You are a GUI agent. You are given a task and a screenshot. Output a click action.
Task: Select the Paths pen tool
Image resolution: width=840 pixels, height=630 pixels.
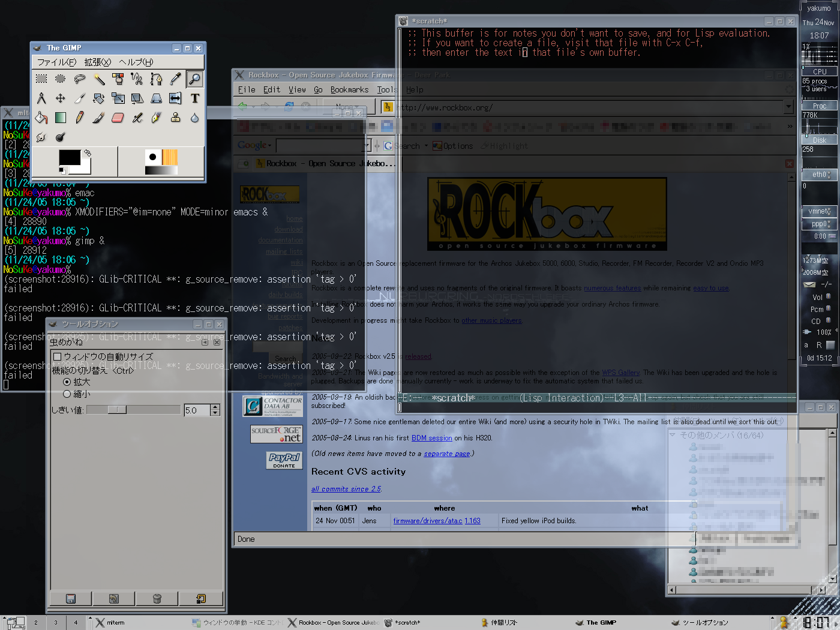coord(157,79)
